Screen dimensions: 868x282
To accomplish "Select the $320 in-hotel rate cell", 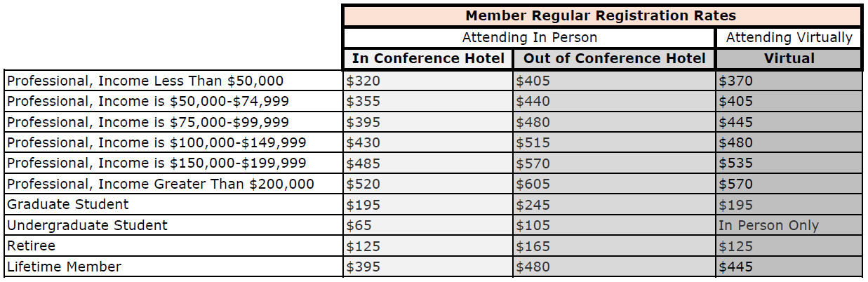I will (428, 81).
